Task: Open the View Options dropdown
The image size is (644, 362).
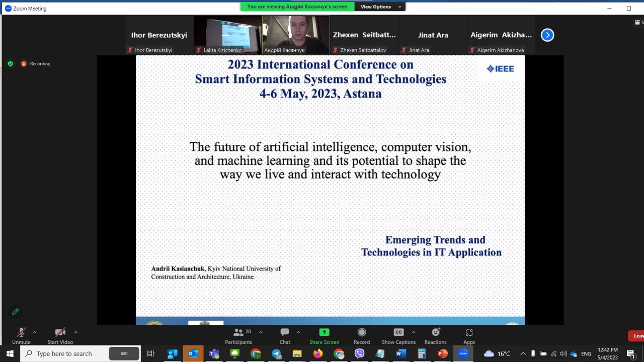Action: coord(380,7)
